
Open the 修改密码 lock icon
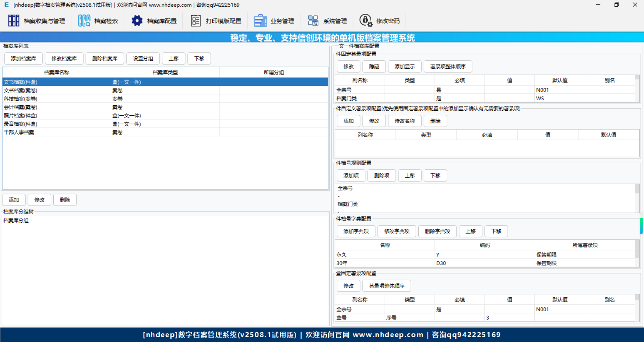tap(366, 21)
